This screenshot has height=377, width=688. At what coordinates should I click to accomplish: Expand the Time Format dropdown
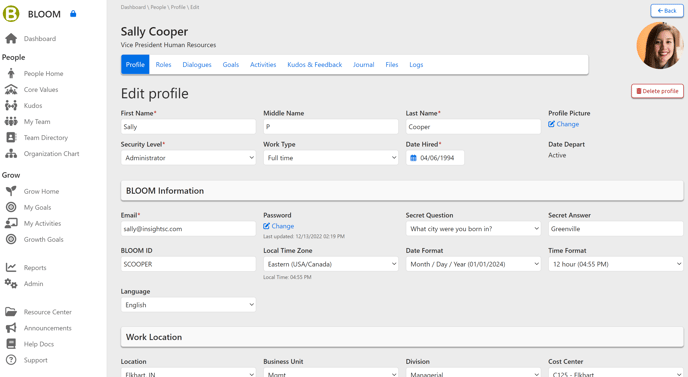[x=616, y=264]
